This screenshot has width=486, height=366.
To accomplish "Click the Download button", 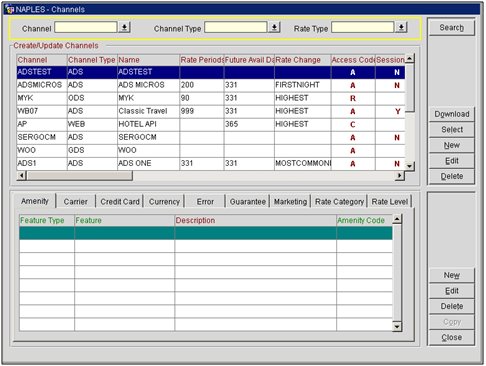I will [x=451, y=114].
